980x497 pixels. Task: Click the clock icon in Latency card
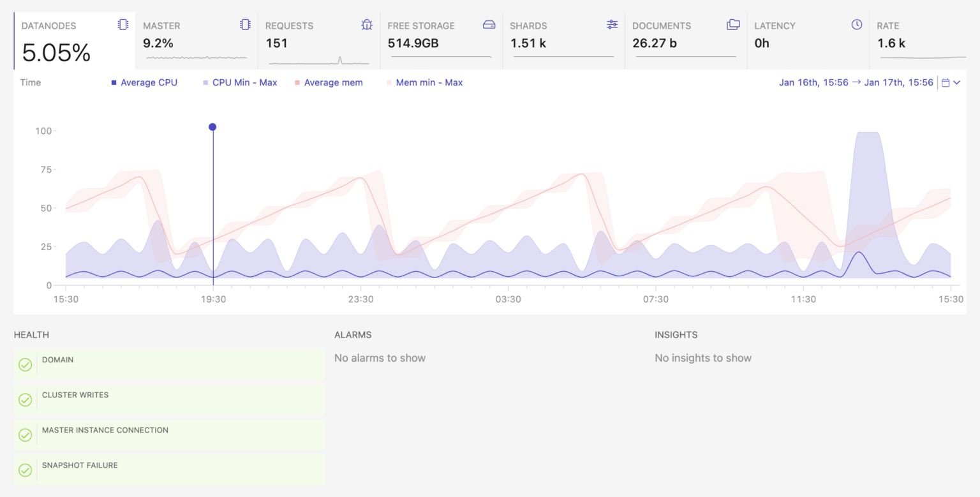(857, 24)
